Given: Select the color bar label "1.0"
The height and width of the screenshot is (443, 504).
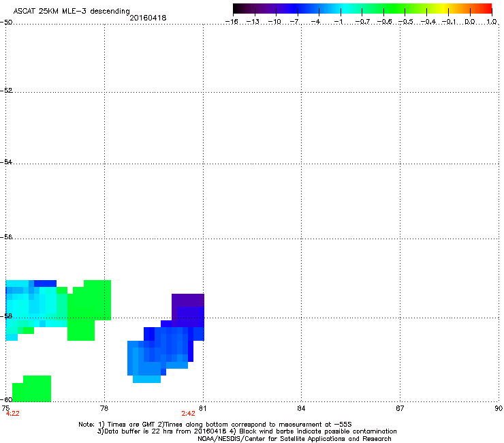Looking at the screenshot, I should (492, 22).
